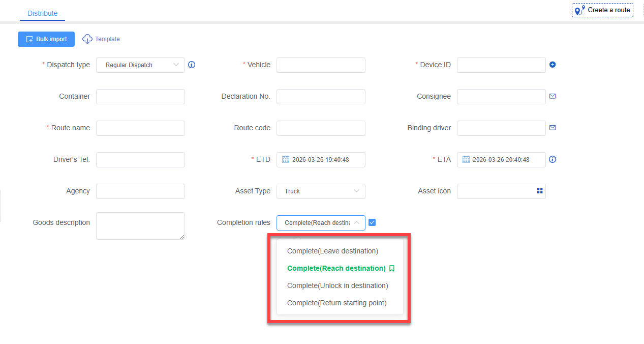Open the Asset Type Truck dropdown
Image resolution: width=644 pixels, height=344 pixels.
321,191
